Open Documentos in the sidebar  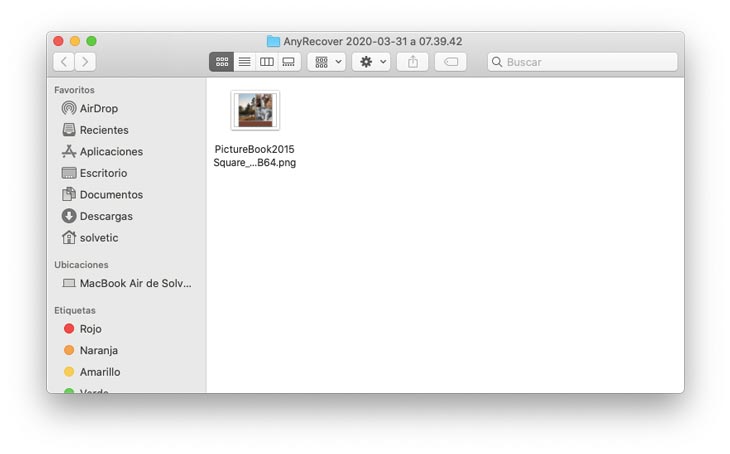[126, 195]
